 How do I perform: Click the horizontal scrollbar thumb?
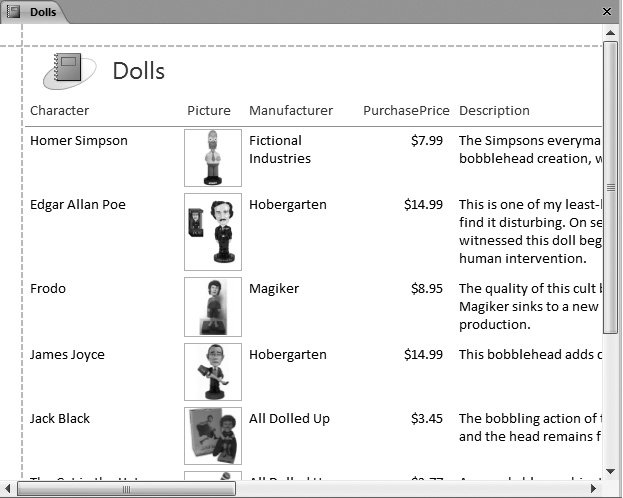tap(126, 489)
